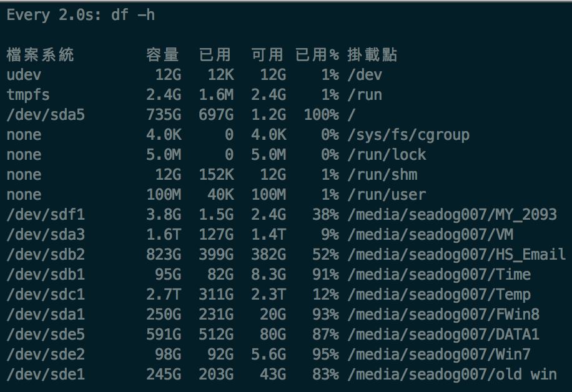Click the 檔案系統 column header
The image size is (572, 392).
pos(40,55)
